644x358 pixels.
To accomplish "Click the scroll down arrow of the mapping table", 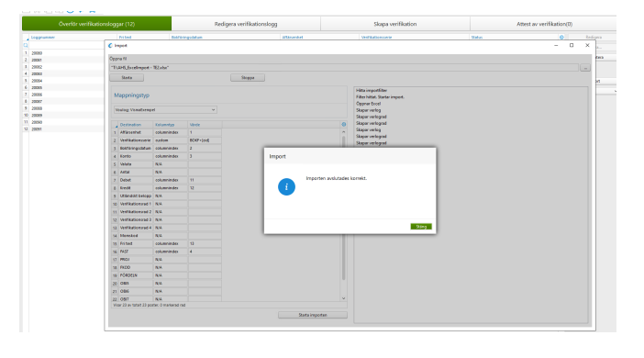I will pyautogui.click(x=344, y=298).
